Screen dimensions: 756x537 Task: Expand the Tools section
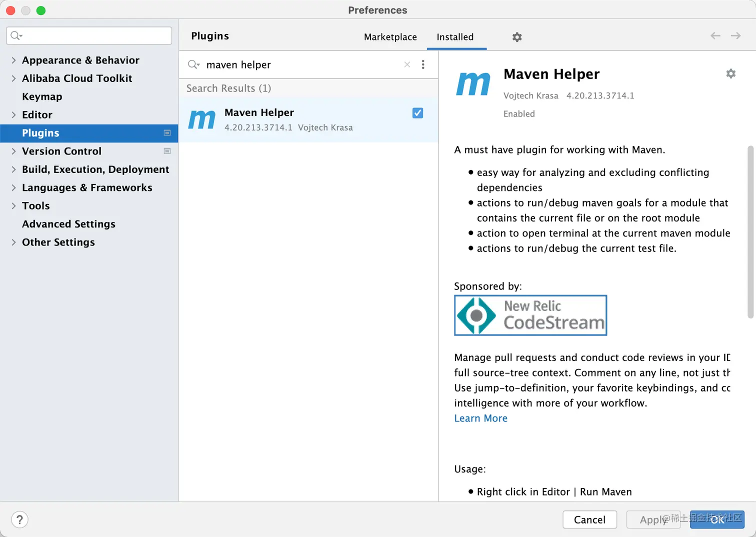pos(13,206)
